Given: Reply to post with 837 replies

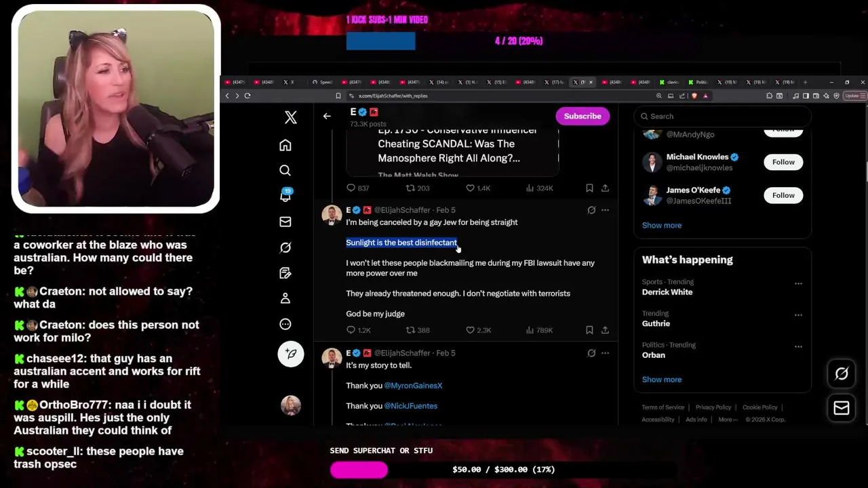Looking at the screenshot, I should point(357,188).
